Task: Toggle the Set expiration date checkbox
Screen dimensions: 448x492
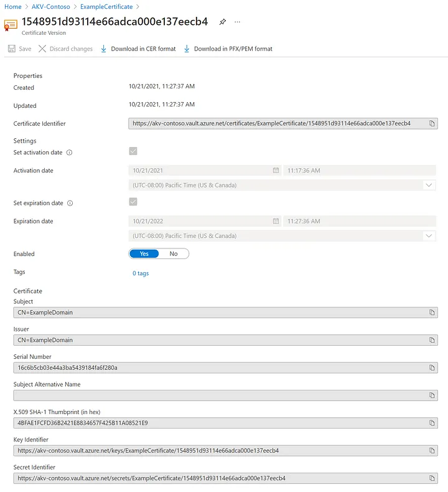Action: pos(133,201)
